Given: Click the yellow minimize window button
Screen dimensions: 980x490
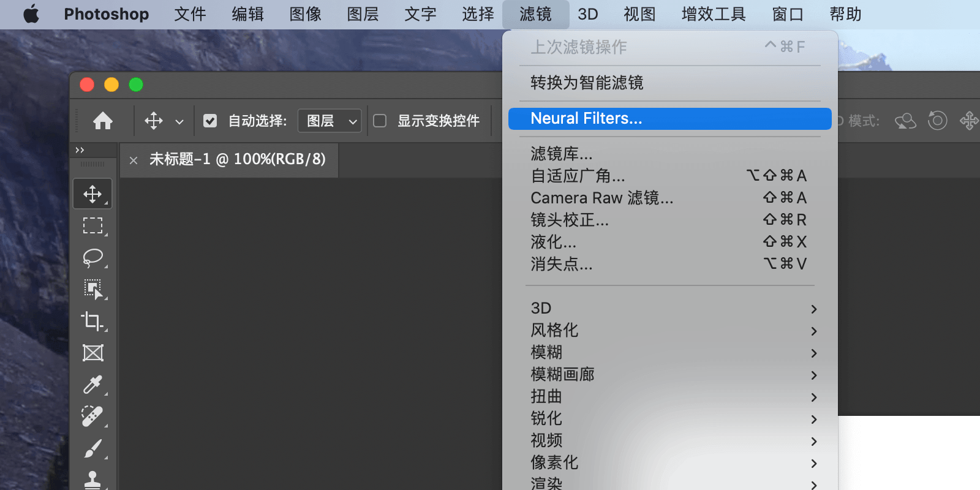Looking at the screenshot, I should coord(111,85).
